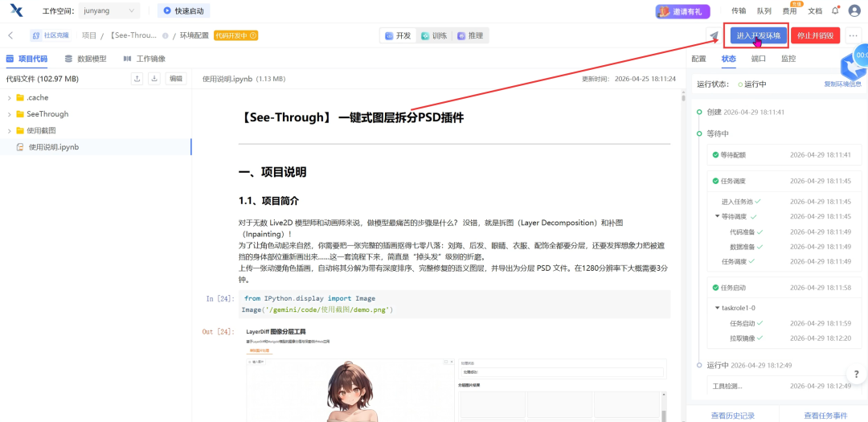The height and width of the screenshot is (422, 868).
Task: Click the 一、项目说明 heading
Action: click(x=272, y=172)
